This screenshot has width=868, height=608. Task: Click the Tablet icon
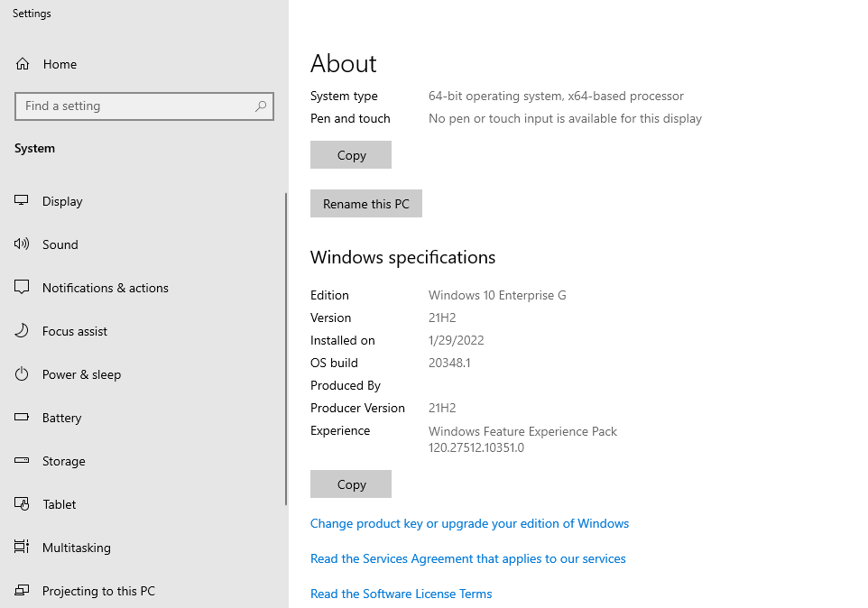[x=22, y=504]
